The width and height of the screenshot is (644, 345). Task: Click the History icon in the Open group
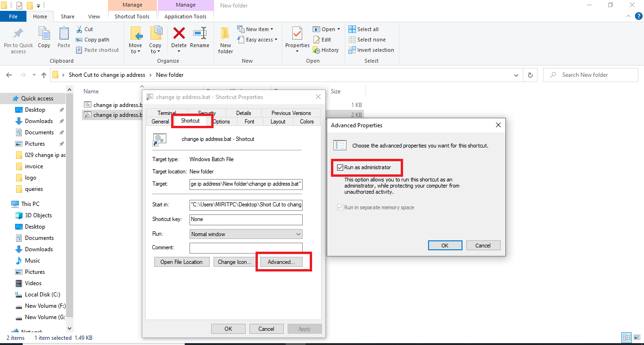pyautogui.click(x=326, y=49)
